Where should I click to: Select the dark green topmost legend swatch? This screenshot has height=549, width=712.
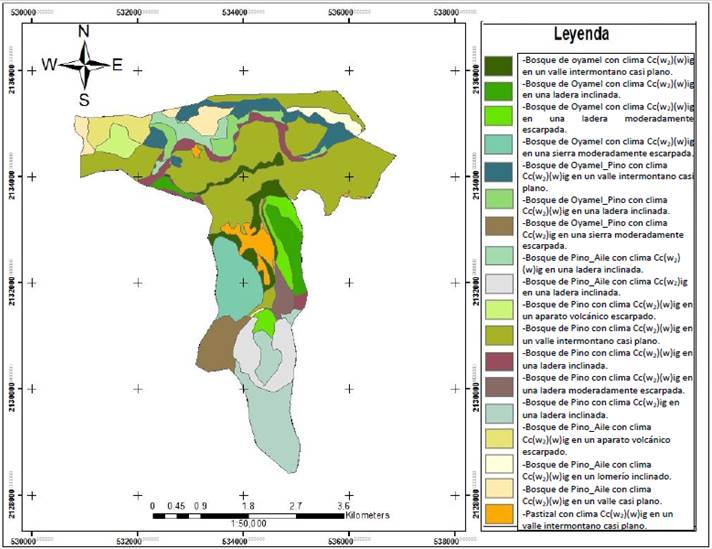[x=499, y=66]
